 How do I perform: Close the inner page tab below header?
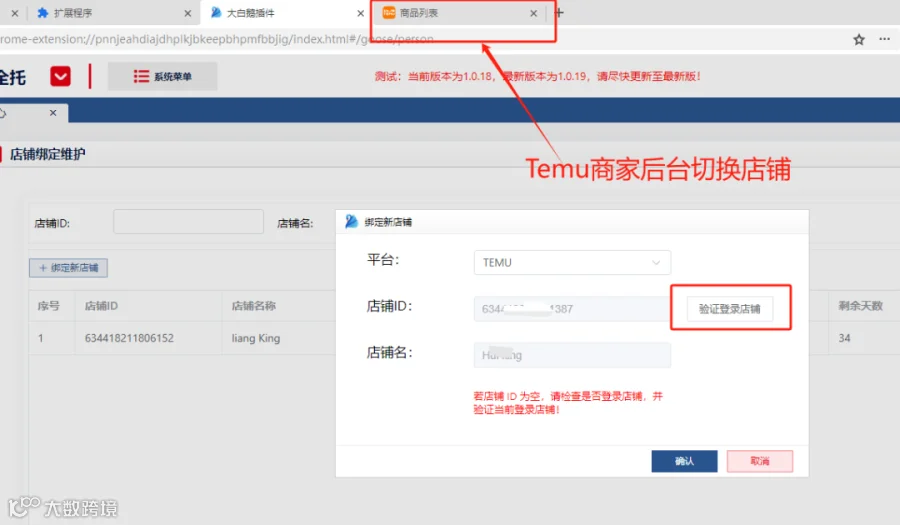(53, 112)
